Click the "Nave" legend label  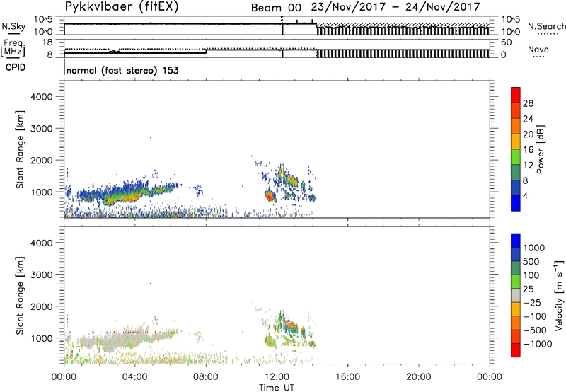click(538, 50)
